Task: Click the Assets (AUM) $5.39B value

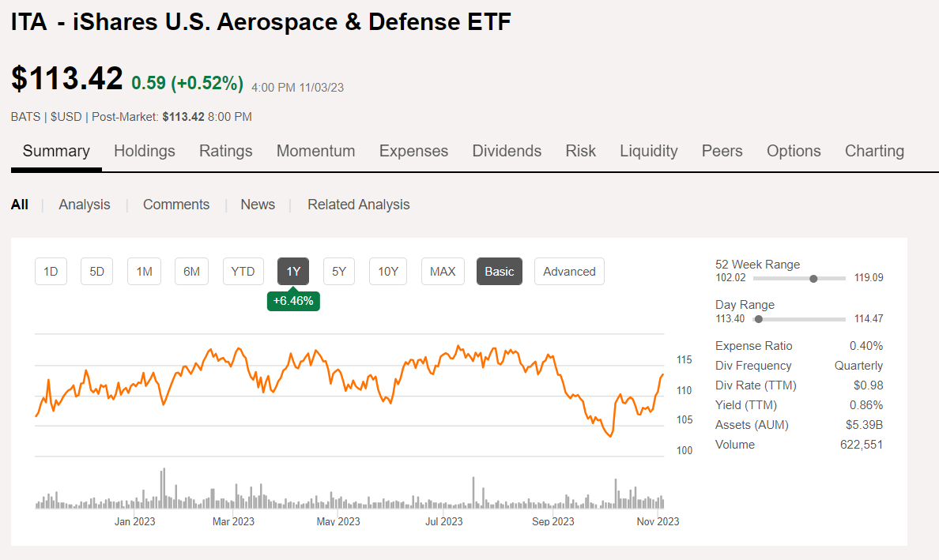Action: [x=864, y=425]
